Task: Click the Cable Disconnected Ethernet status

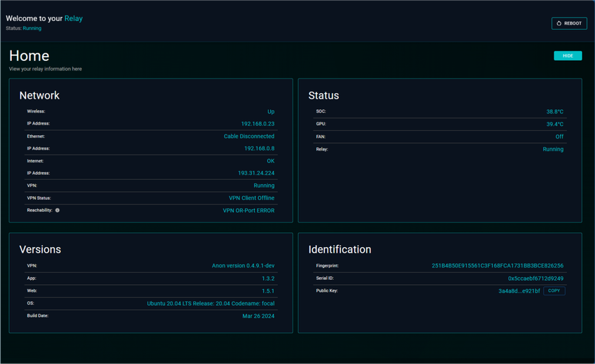Action: pos(248,136)
